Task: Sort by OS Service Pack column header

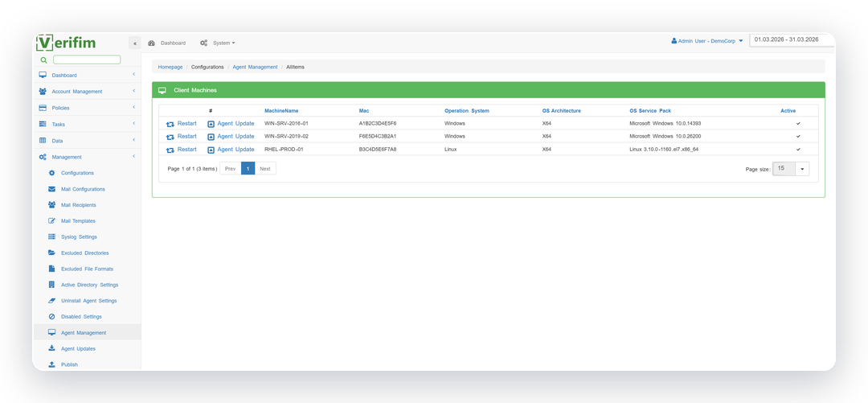Action: tap(650, 111)
